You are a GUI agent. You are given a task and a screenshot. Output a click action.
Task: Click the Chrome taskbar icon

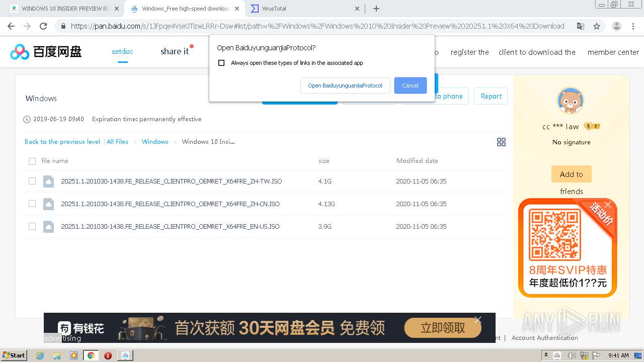pyautogui.click(x=91, y=355)
